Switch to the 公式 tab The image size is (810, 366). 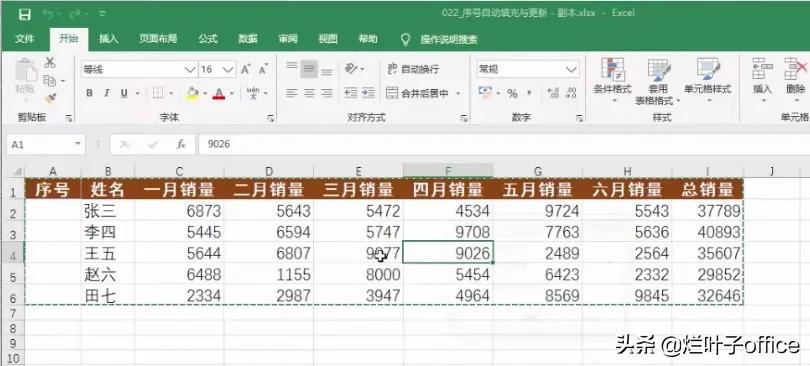207,39
